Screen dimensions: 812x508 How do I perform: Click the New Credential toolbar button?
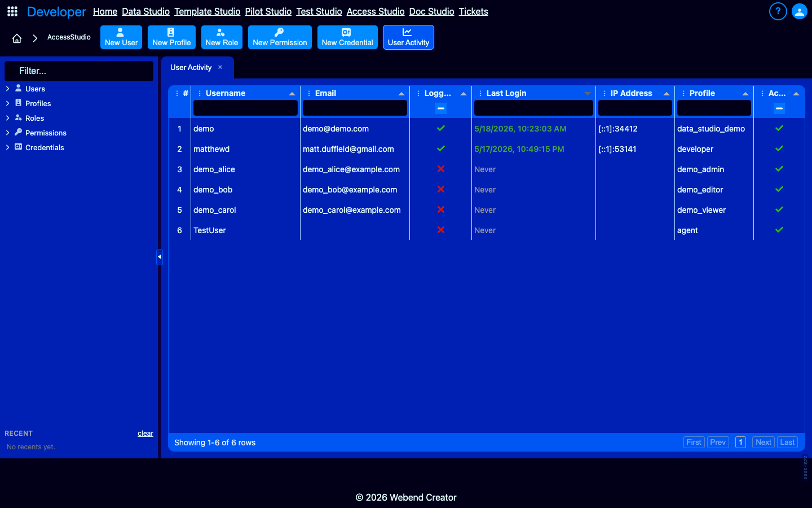(x=347, y=37)
